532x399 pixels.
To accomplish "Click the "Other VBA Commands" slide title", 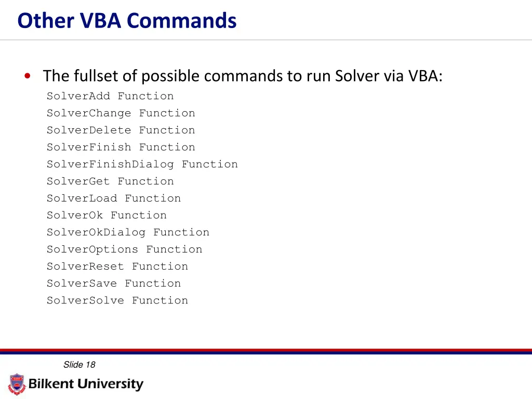I will pyautogui.click(x=127, y=21).
